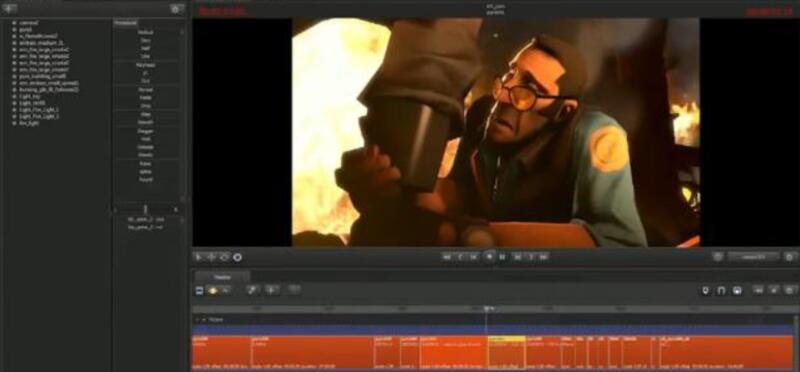The image size is (800, 372).
Task: Jump to first frame in playback controls
Action: tap(447, 257)
